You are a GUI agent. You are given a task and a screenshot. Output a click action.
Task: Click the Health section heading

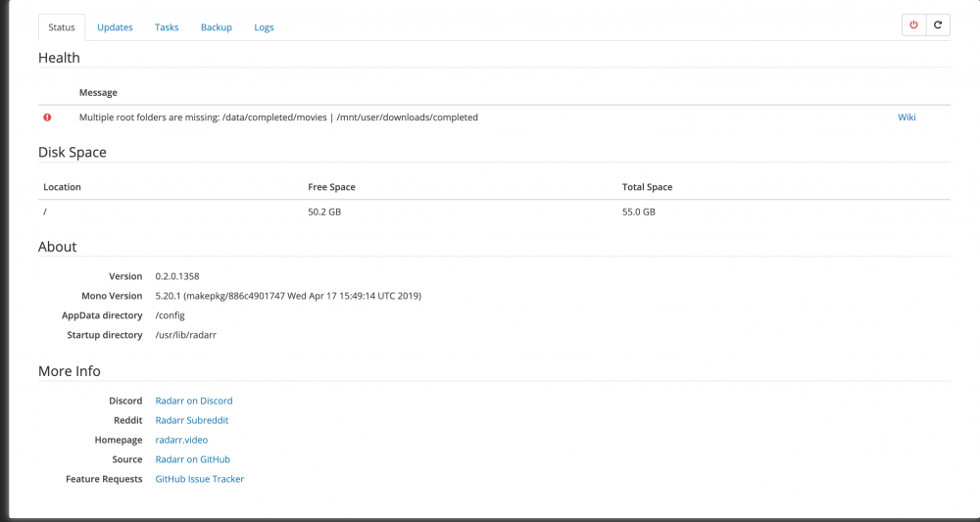[x=59, y=58]
